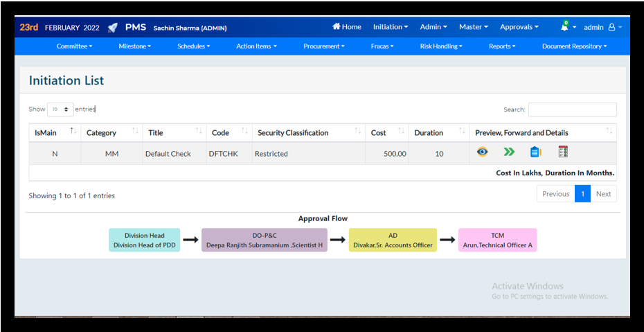Open the blue clipboard details icon

tap(535, 152)
